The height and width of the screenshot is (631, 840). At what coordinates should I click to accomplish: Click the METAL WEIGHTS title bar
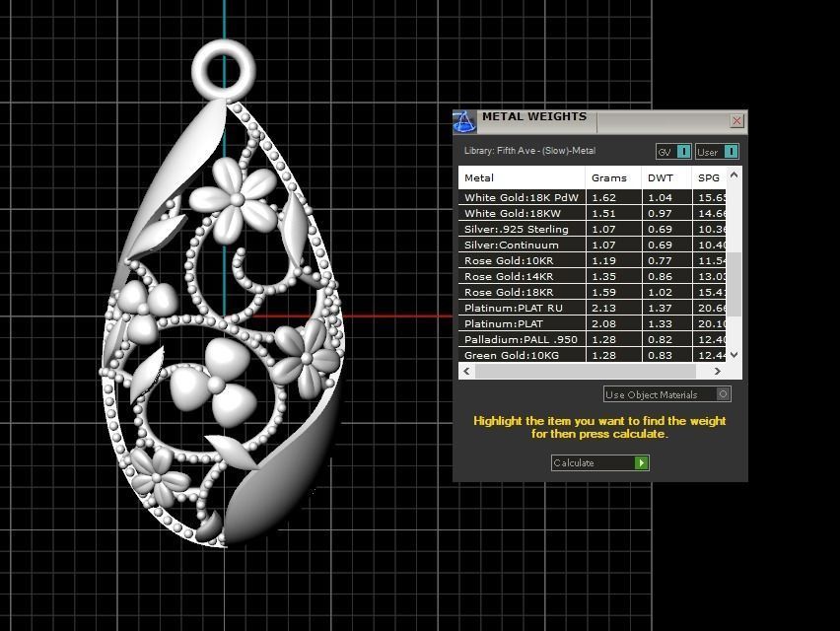(x=600, y=121)
